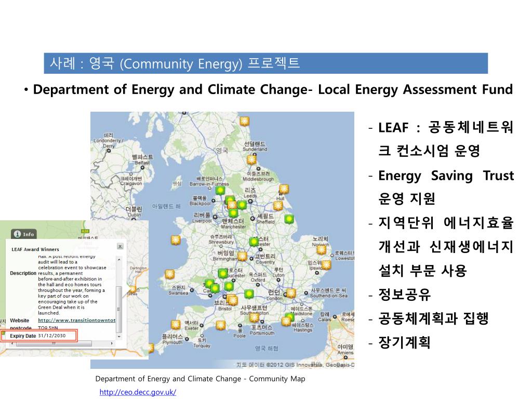Viewport: 532px width, 399px height.
Task: Click the orange marker at Norwich
Action: [x=321, y=250]
